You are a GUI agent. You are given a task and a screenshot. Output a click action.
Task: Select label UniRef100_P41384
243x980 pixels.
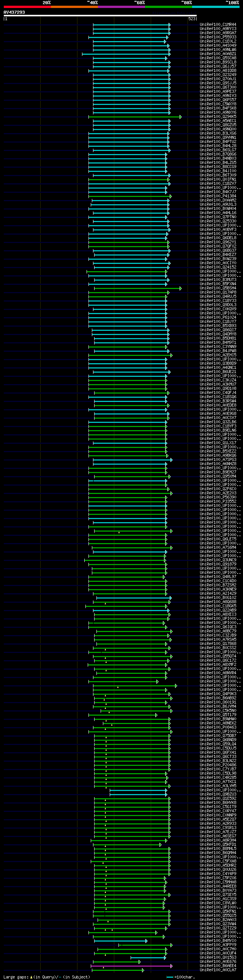(218, 196)
